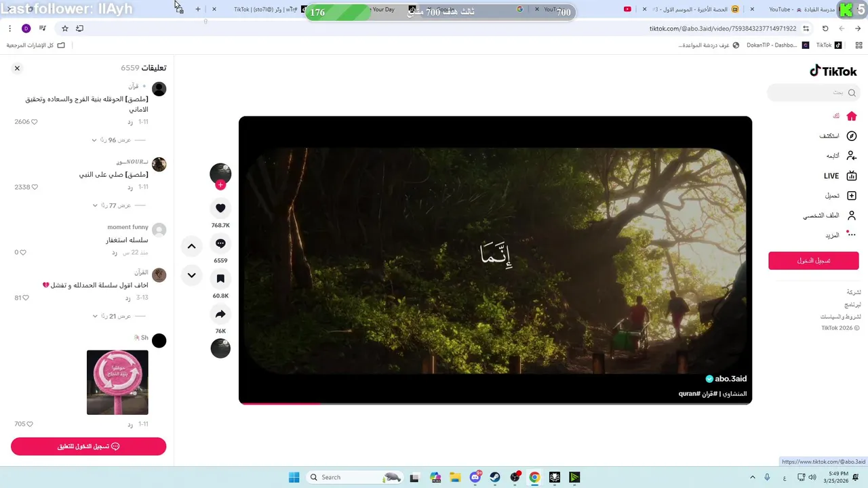Screen dimensions: 868x488
Task: Like the comment with 2338 likes
Action: [x=35, y=187]
